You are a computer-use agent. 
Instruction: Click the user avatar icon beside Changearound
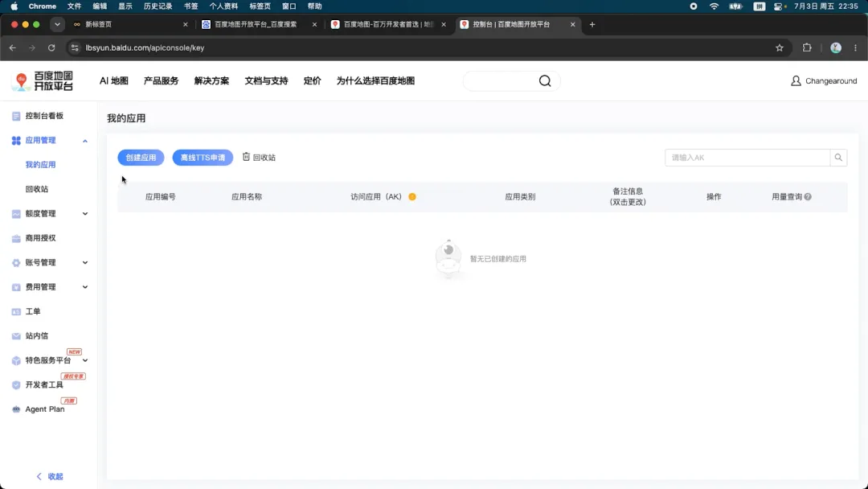tap(796, 81)
